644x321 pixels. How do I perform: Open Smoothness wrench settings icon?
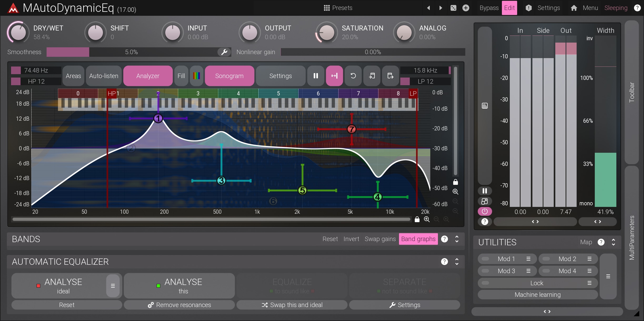224,52
